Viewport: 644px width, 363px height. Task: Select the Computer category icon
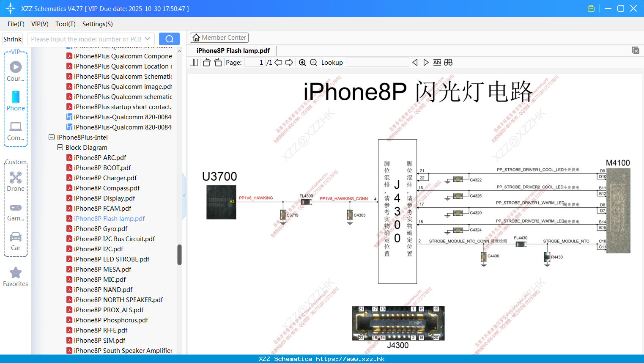tap(16, 131)
